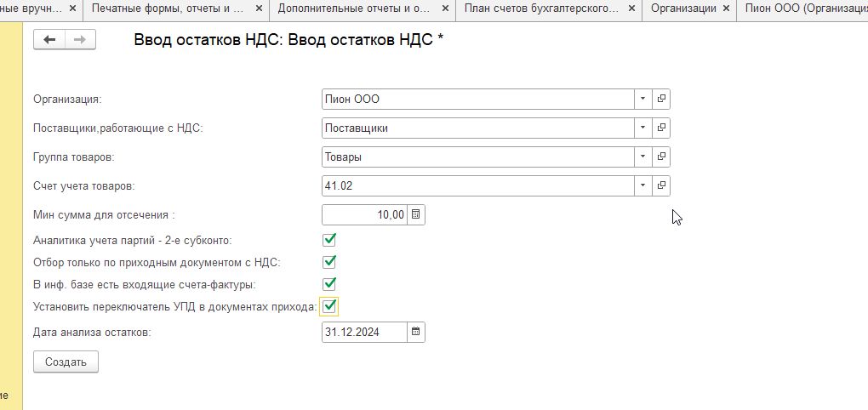Close the Дополнительные отчеты tab
This screenshot has height=410, width=868.
pyautogui.click(x=444, y=9)
